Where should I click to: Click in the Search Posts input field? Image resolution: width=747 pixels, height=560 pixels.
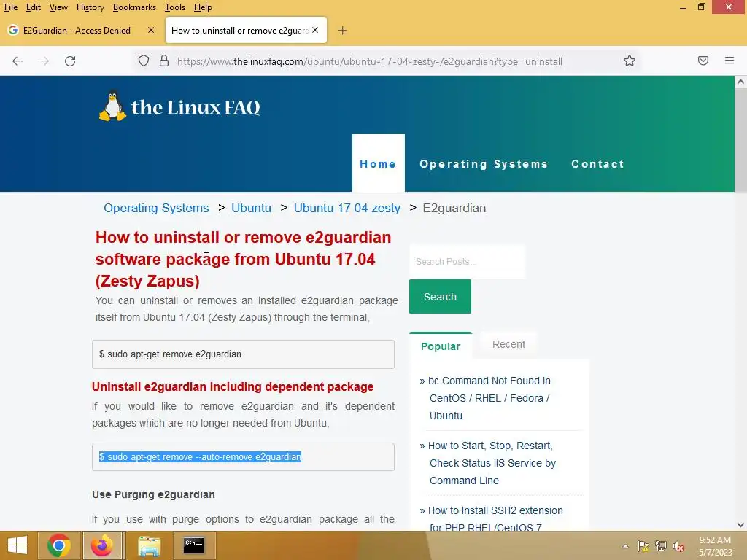click(x=467, y=262)
